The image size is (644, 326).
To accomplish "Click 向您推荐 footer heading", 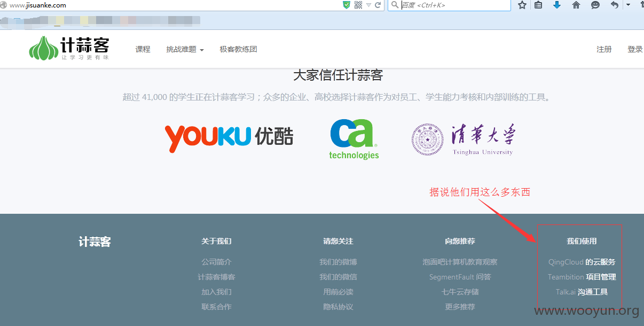I will coord(460,241).
